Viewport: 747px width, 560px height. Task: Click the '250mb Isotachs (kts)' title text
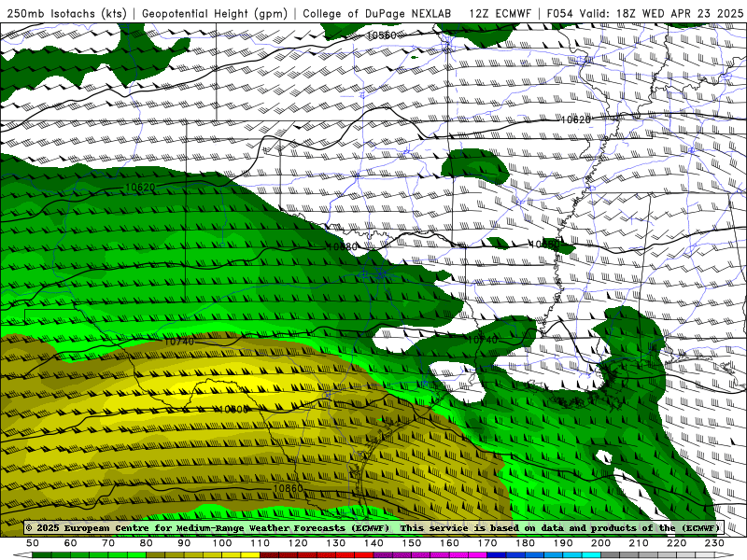(66, 14)
